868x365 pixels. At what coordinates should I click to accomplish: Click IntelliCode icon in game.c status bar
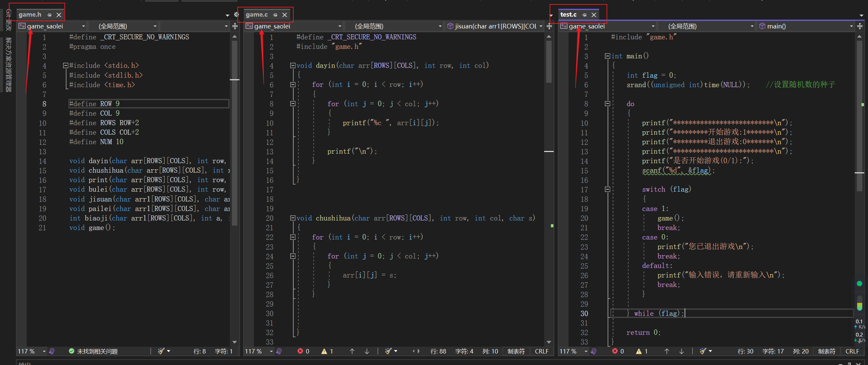pyautogui.click(x=279, y=351)
